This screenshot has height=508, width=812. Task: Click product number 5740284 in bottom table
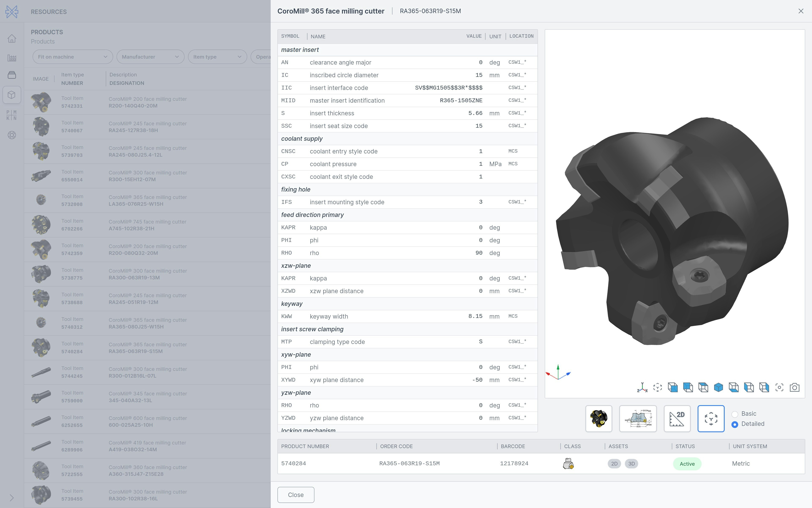coord(294,464)
